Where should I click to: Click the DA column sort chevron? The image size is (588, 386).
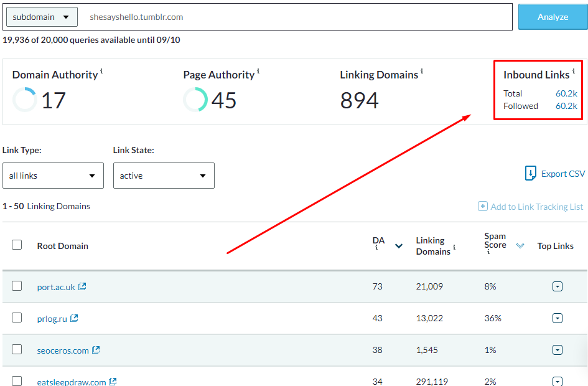(x=399, y=246)
